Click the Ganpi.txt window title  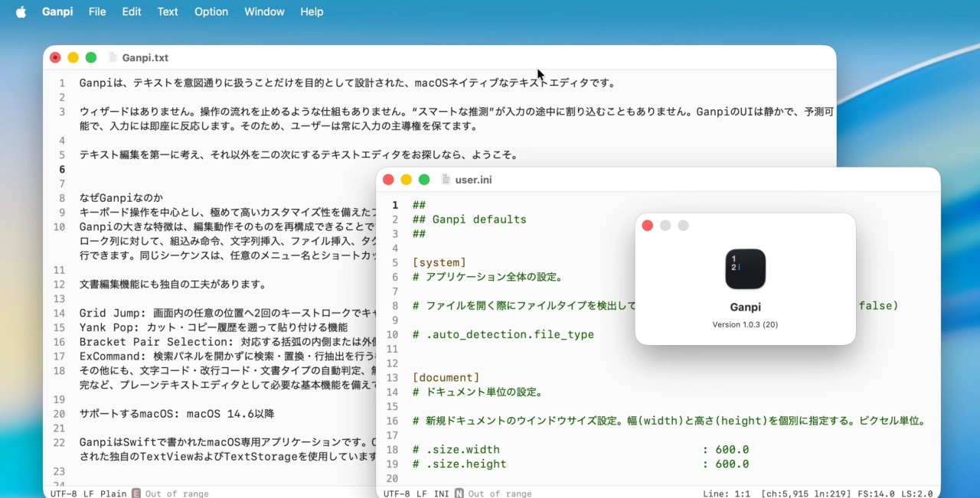pos(145,57)
